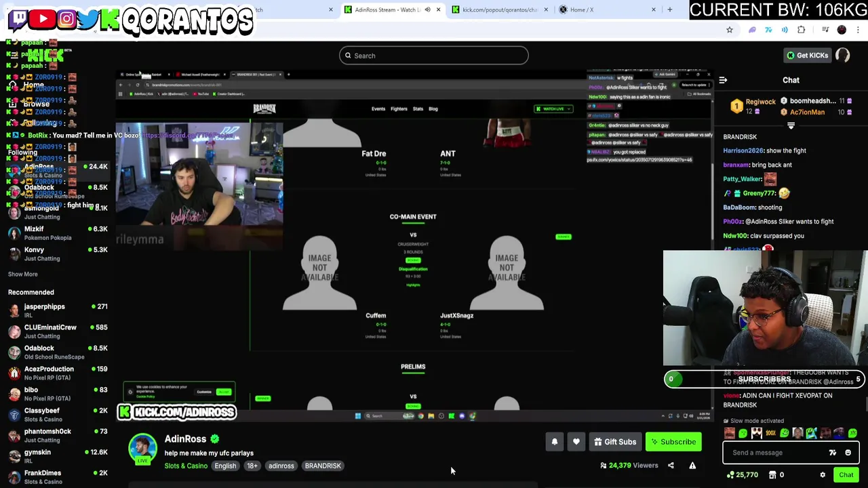Bookmark this page with the star icon
Screen dimensions: 868x488
tap(730, 30)
